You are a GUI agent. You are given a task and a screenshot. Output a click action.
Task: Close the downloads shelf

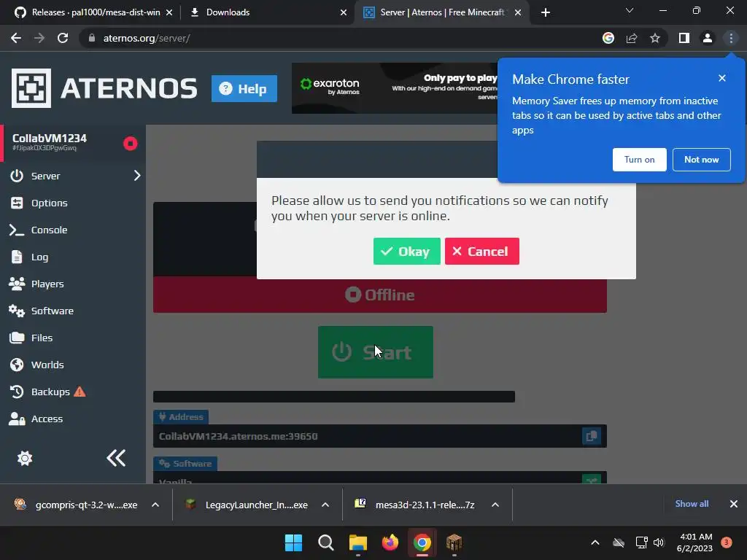(734, 504)
